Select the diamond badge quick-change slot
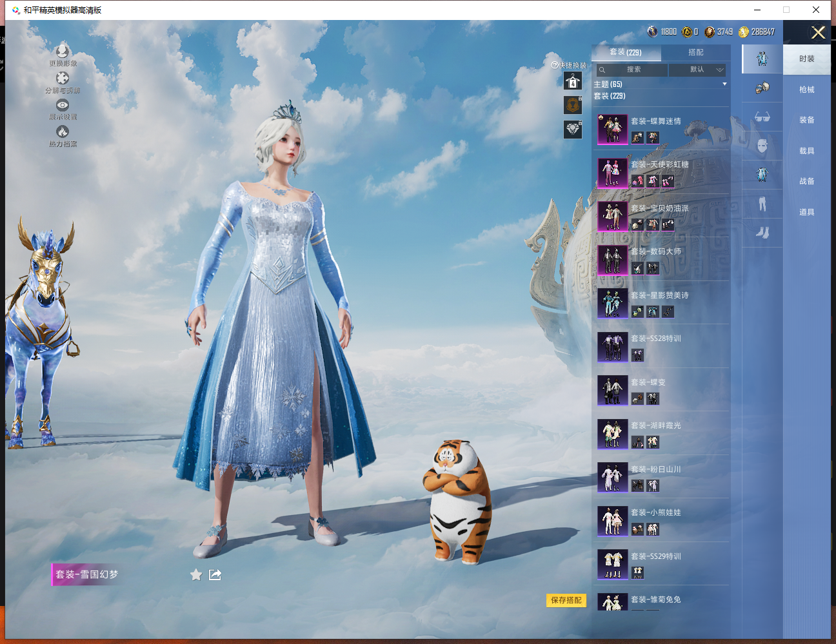The image size is (836, 644). pyautogui.click(x=573, y=129)
